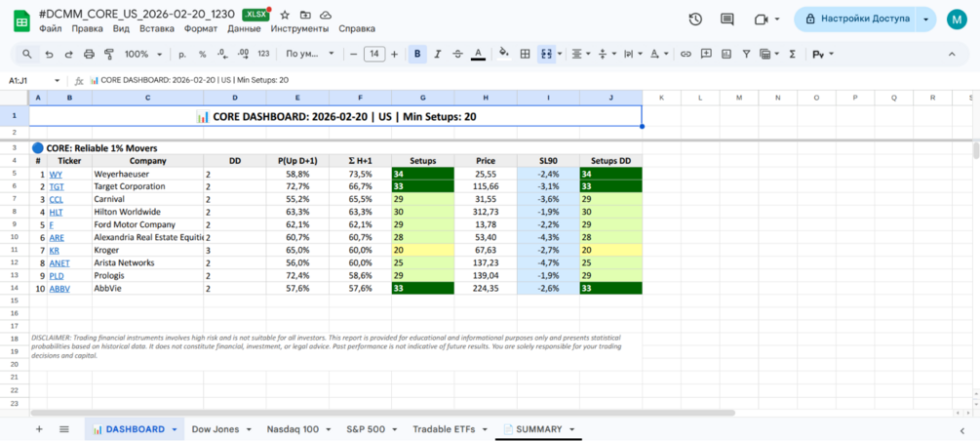
Task: Insert a chart via toolbar icon
Action: [x=725, y=55]
